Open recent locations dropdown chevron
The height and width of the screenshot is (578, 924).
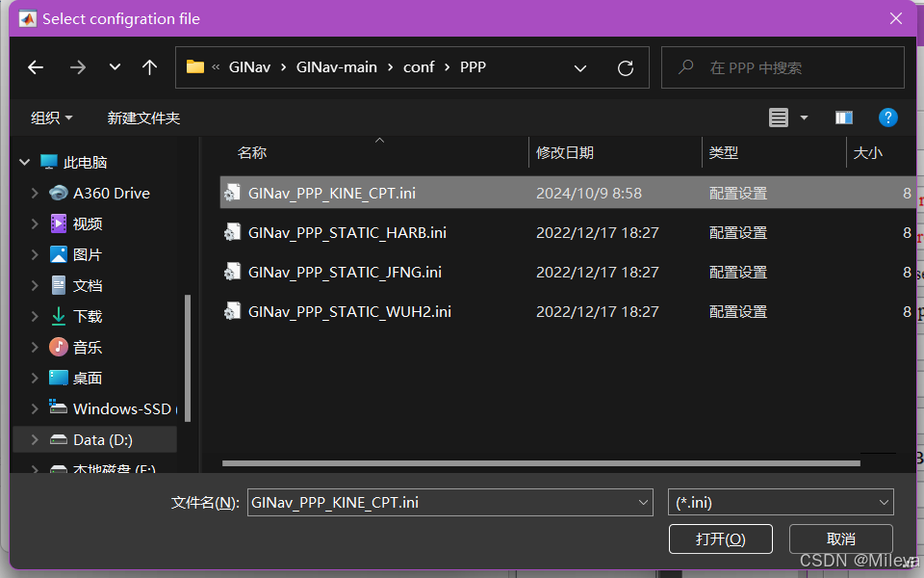pos(115,67)
